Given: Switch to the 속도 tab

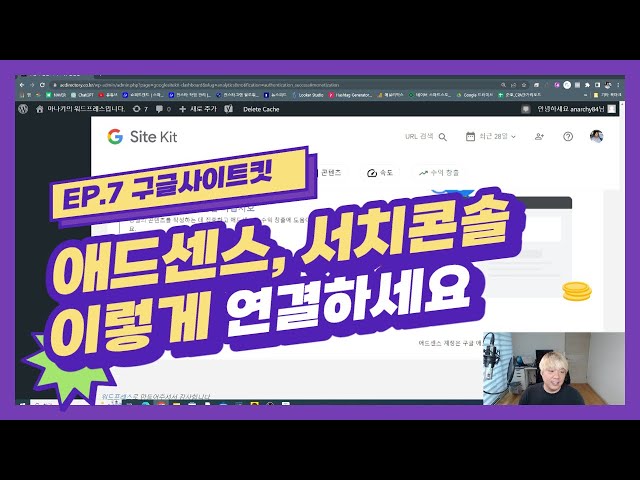Looking at the screenshot, I should coord(380,173).
